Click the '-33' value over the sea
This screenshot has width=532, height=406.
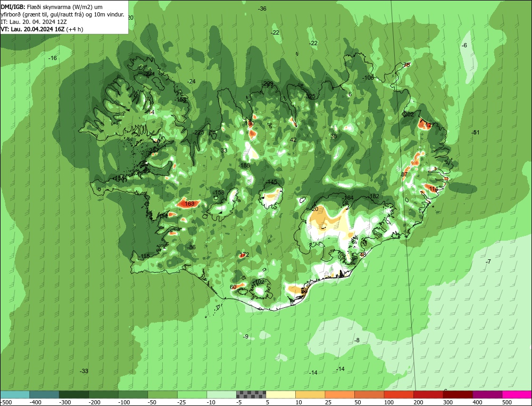pyautogui.click(x=84, y=371)
